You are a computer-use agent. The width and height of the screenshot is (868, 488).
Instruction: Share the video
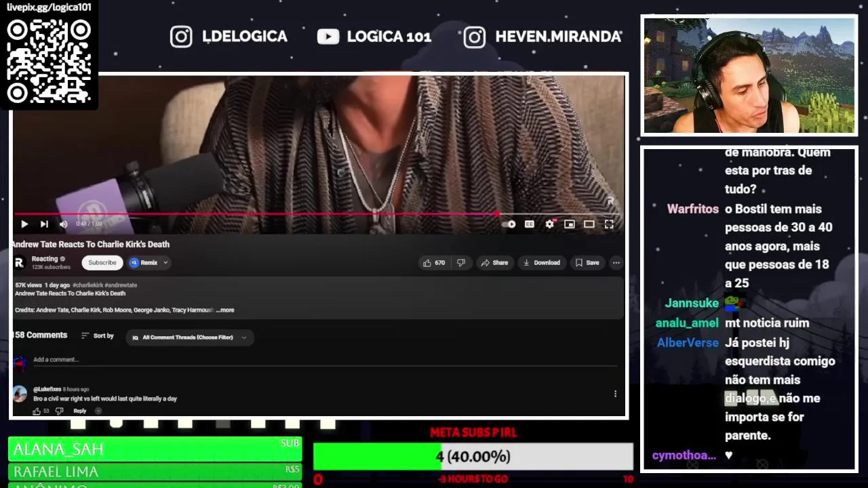coord(494,263)
